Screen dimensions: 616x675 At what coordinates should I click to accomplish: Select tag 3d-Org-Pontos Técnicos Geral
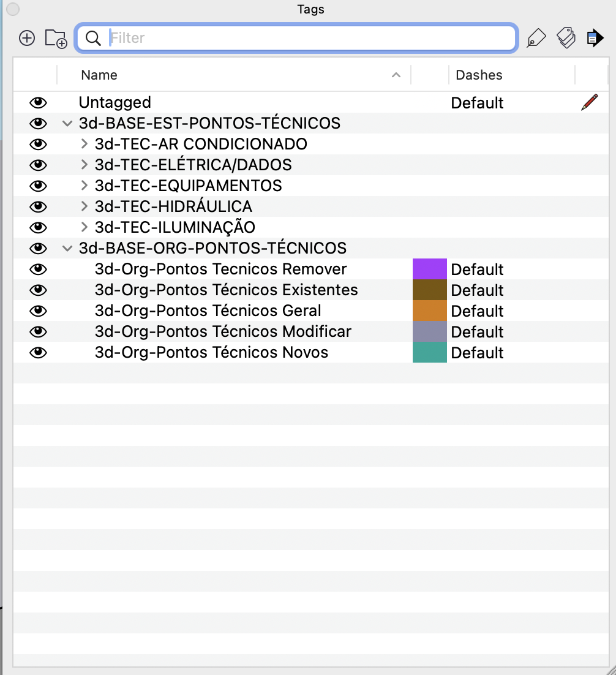(x=208, y=311)
